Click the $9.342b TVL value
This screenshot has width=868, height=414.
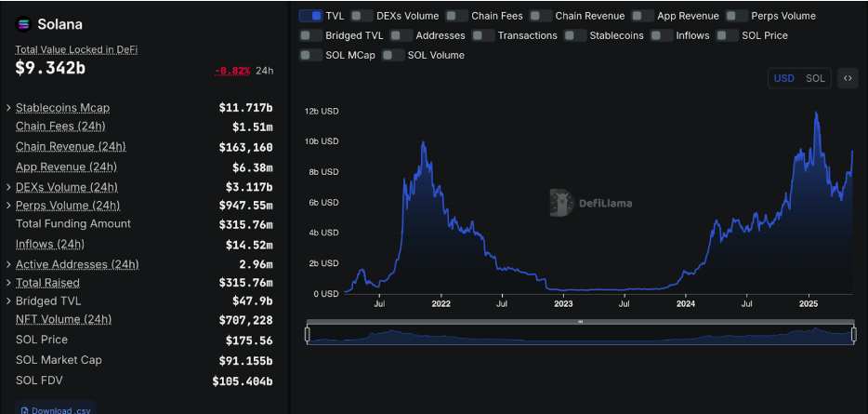pyautogui.click(x=50, y=68)
